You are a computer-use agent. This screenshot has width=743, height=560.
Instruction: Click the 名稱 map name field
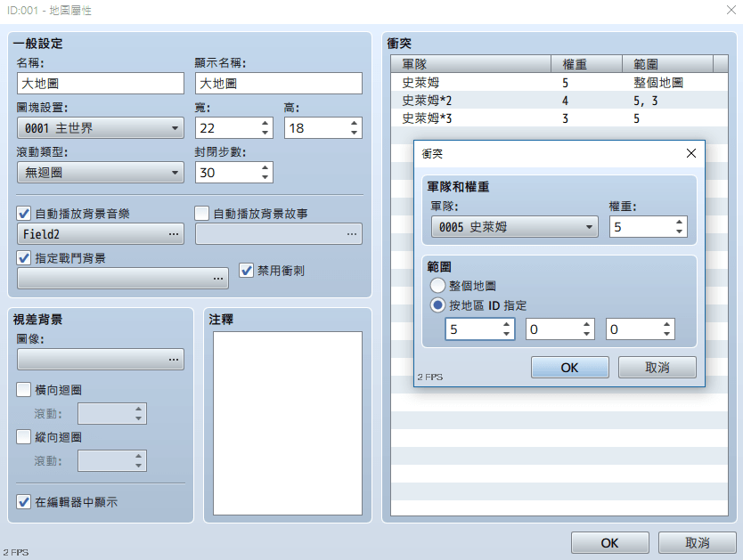pos(100,84)
